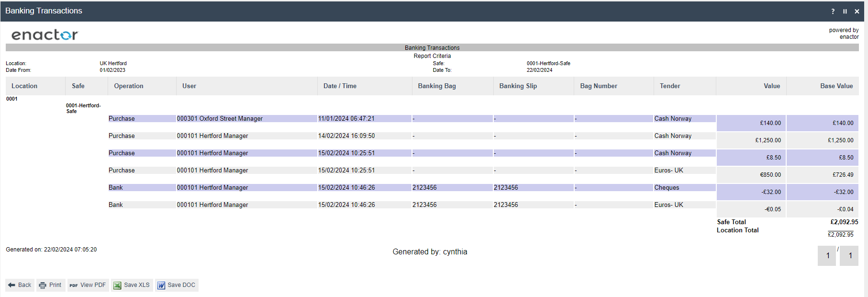This screenshot has width=868, height=297.
Task: Click the pause icon in title bar
Action: (x=845, y=11)
